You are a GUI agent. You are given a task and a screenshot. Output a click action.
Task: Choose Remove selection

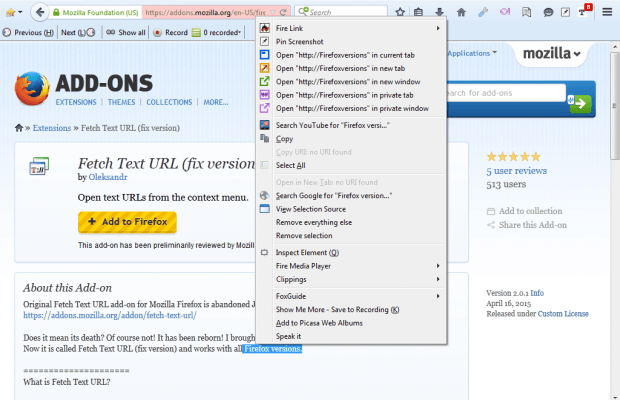[352, 236]
